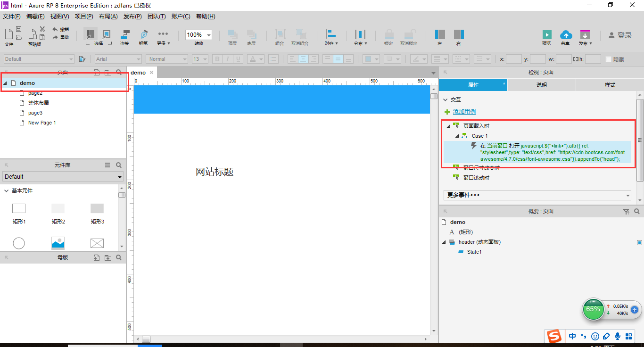Click the undo arrow icon

(55, 29)
